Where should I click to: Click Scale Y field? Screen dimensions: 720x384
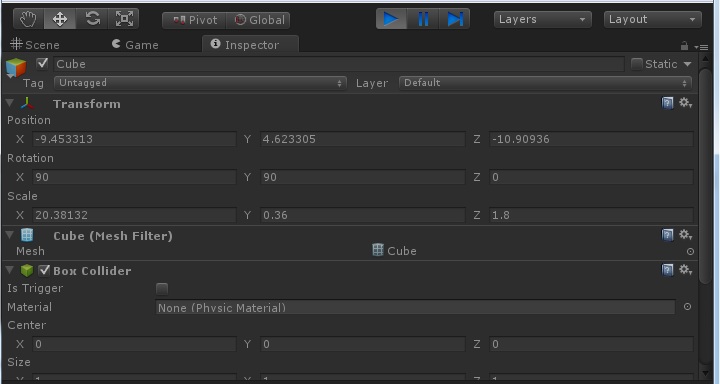pos(363,215)
